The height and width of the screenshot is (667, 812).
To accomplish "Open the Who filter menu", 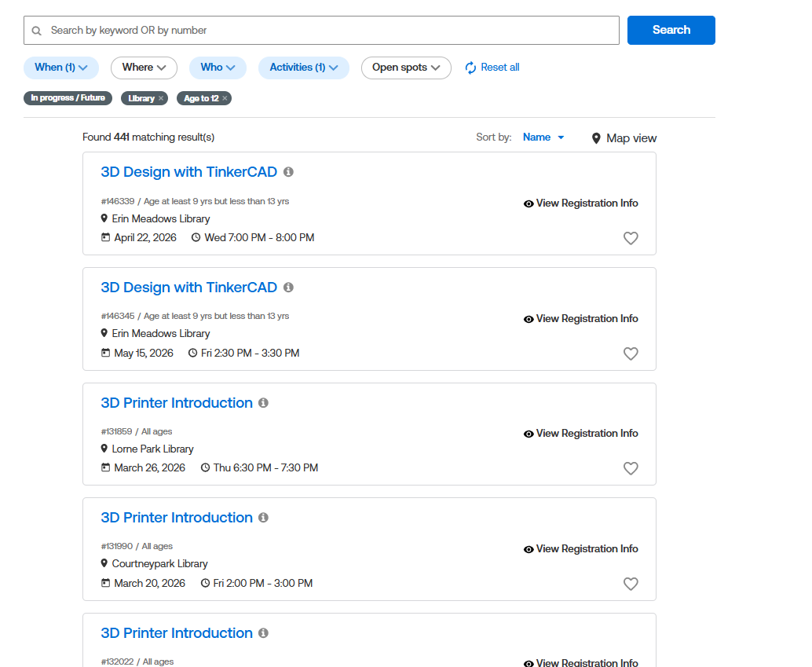I will (218, 68).
